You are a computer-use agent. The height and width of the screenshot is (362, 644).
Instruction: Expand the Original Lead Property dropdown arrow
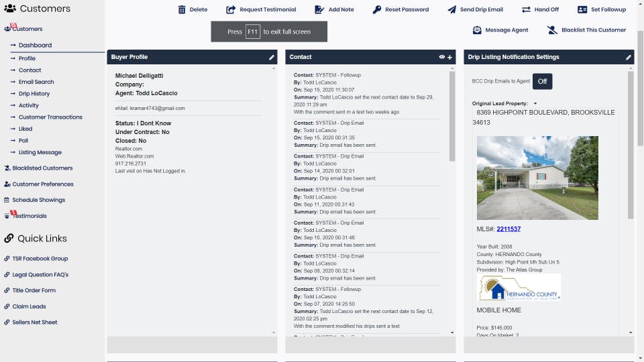[535, 103]
